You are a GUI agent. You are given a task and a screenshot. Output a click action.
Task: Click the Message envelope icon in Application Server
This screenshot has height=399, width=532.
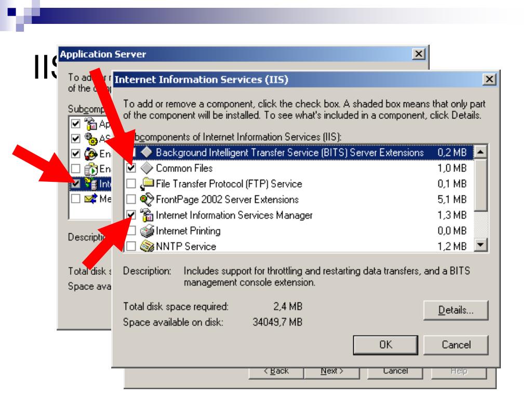[x=91, y=198]
